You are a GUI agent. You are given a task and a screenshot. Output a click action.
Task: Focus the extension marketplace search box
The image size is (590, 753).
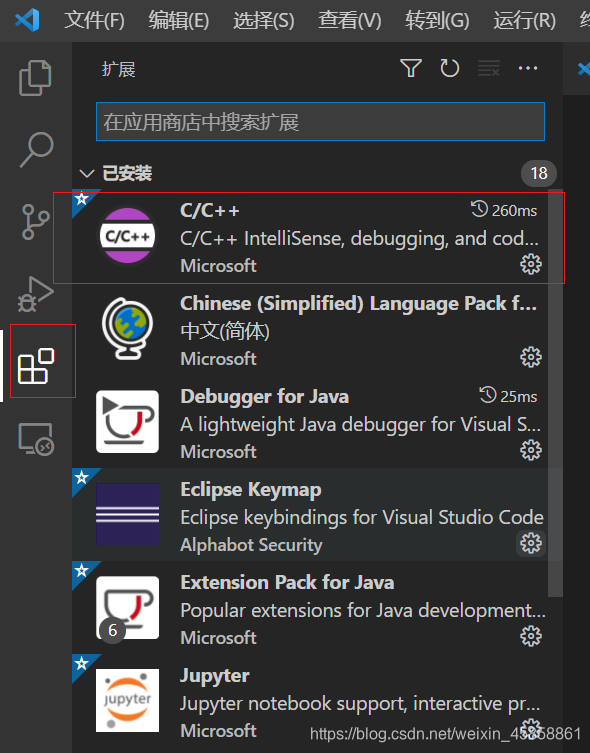320,121
